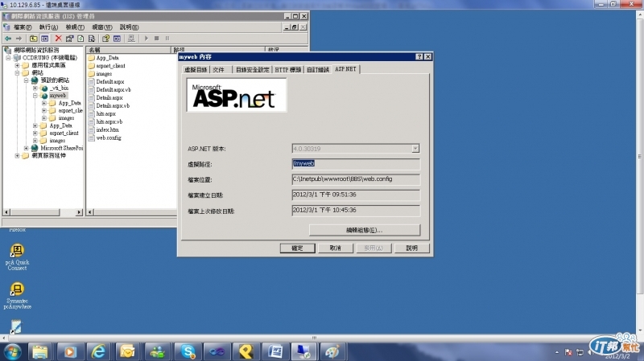644x361 pixels.
Task: Select the myweb node in the tree
Action: 57,96
